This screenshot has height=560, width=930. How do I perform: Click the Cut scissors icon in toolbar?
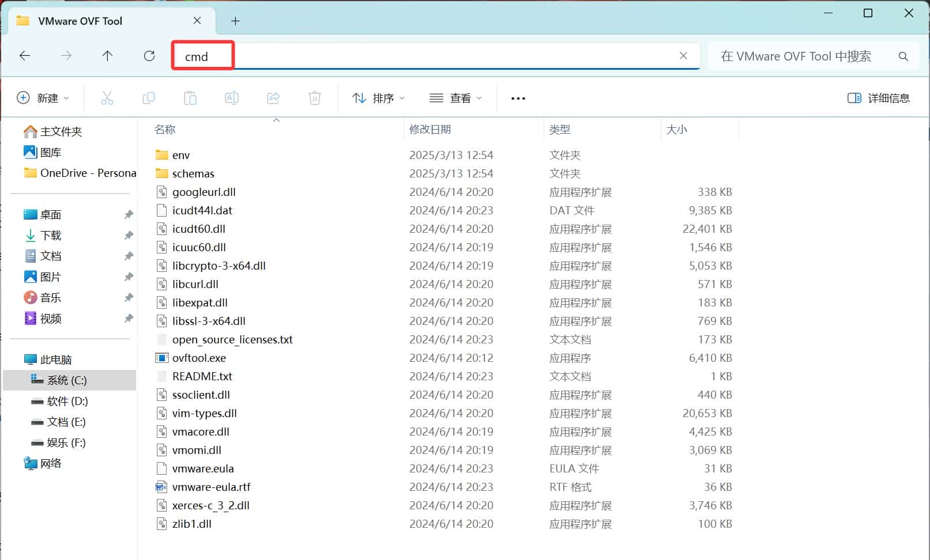[x=107, y=98]
